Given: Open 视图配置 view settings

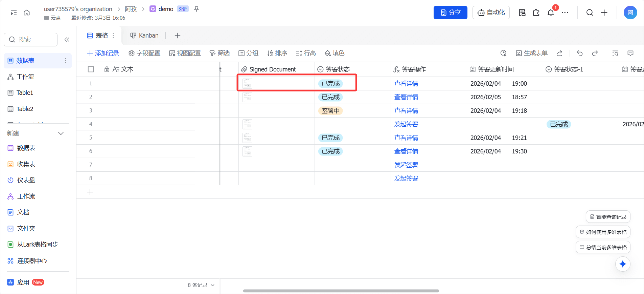Looking at the screenshot, I should pyautogui.click(x=185, y=53).
